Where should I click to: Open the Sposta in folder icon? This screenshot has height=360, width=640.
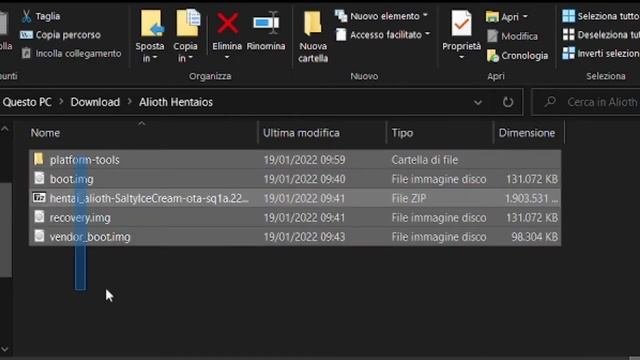click(x=151, y=24)
